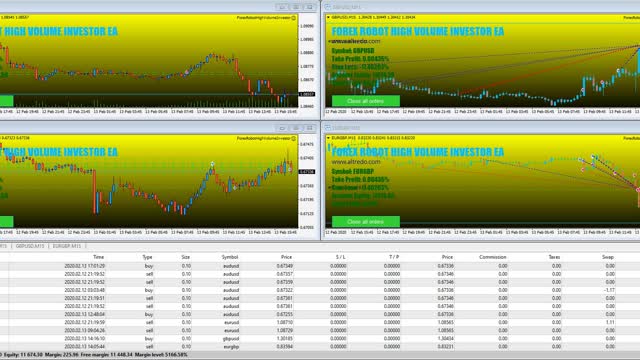Click the current price 0.83231 cell
The image size is (640, 360).
(x=446, y=347)
